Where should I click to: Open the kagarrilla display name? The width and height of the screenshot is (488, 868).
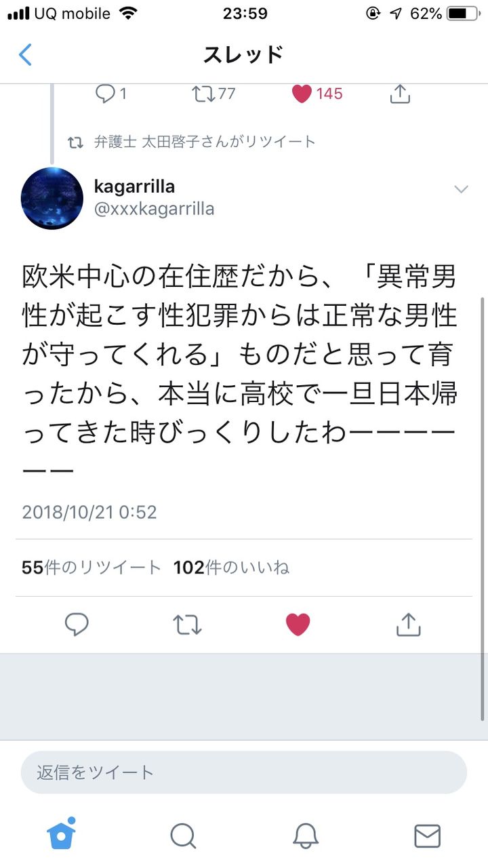[135, 186]
